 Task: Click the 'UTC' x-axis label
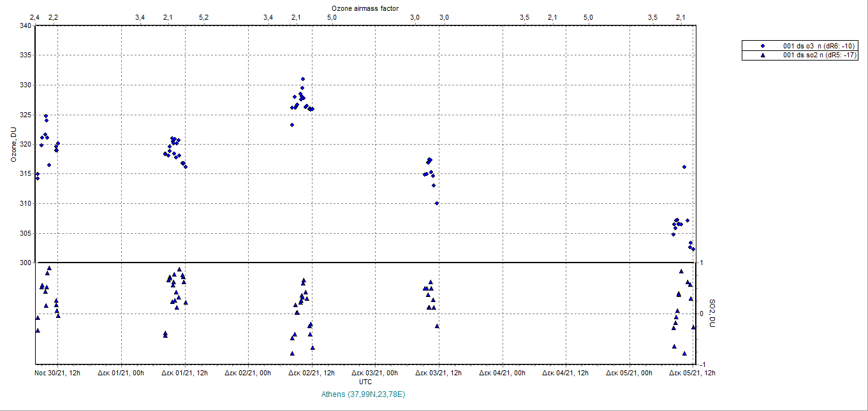pos(365,382)
